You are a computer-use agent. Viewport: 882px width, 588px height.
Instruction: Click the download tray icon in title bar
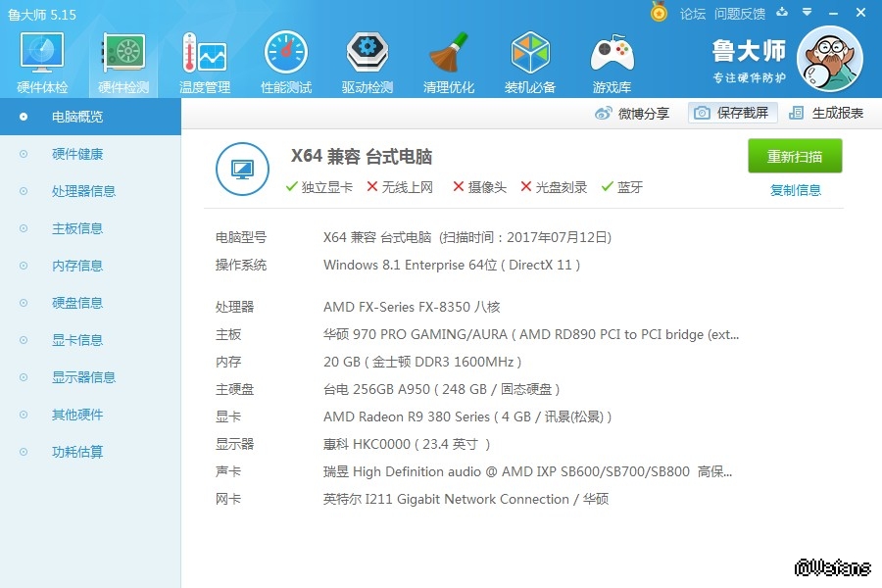click(x=781, y=14)
